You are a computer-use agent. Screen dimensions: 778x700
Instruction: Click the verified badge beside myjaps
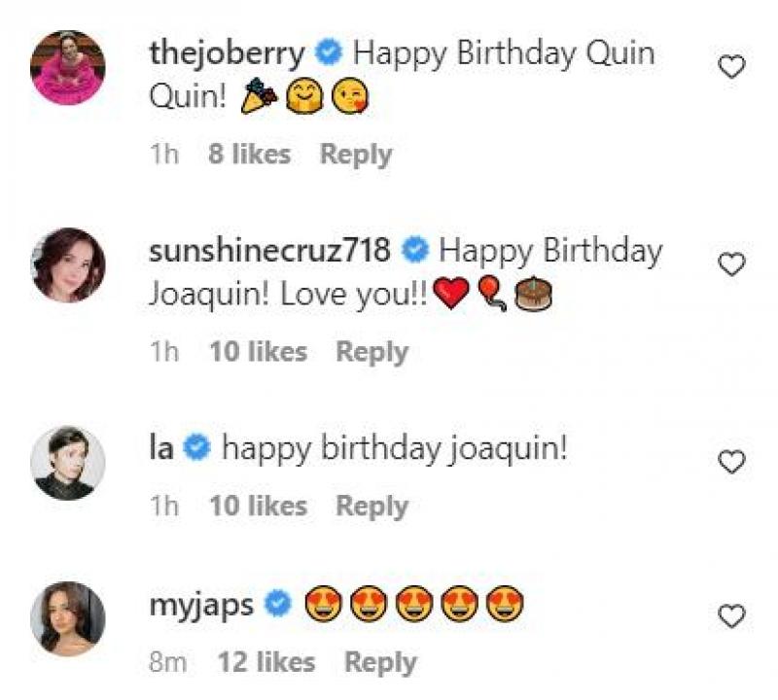click(278, 606)
